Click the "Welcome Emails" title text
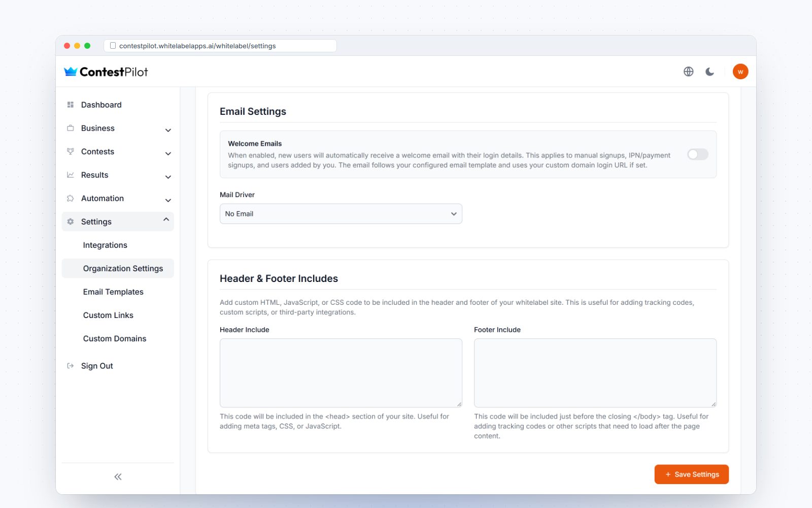The width and height of the screenshot is (812, 508). click(255, 144)
